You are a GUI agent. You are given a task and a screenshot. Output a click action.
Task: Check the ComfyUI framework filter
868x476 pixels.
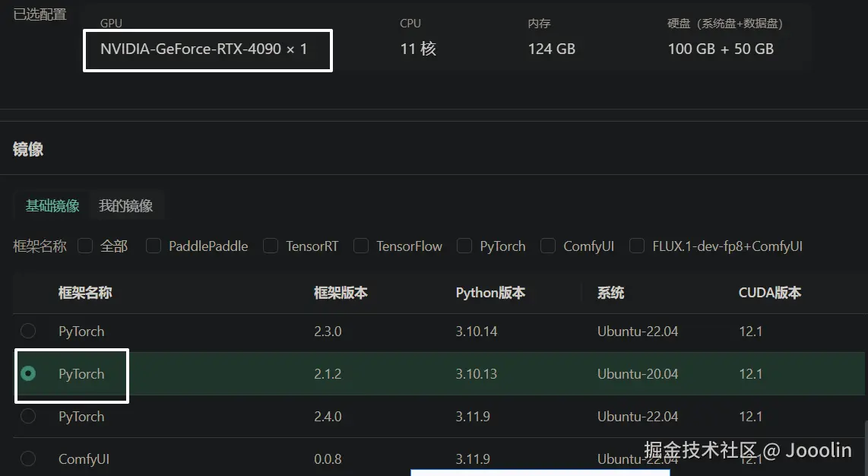point(548,246)
